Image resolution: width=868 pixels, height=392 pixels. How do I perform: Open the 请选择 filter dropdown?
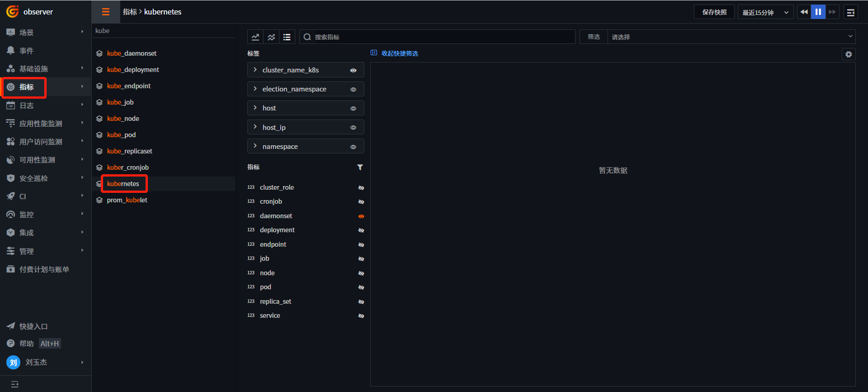point(731,37)
